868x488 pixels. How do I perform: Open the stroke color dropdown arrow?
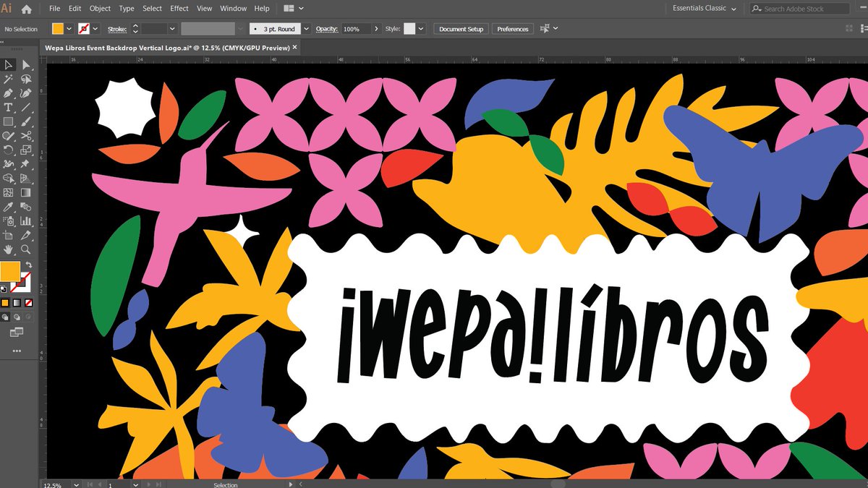click(x=95, y=29)
